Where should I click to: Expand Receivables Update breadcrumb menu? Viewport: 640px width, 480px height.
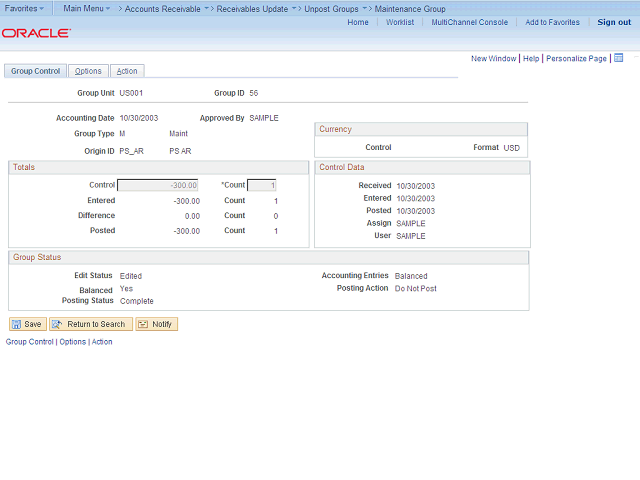click(x=254, y=8)
